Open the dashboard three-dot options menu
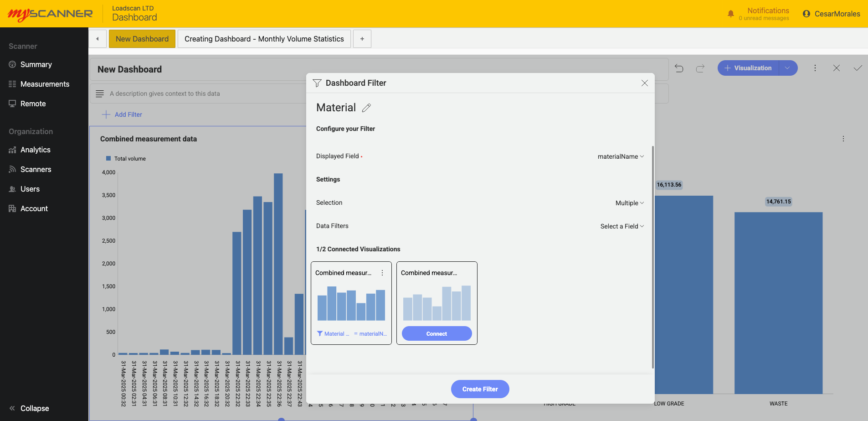Viewport: 868px width, 421px height. coord(815,68)
